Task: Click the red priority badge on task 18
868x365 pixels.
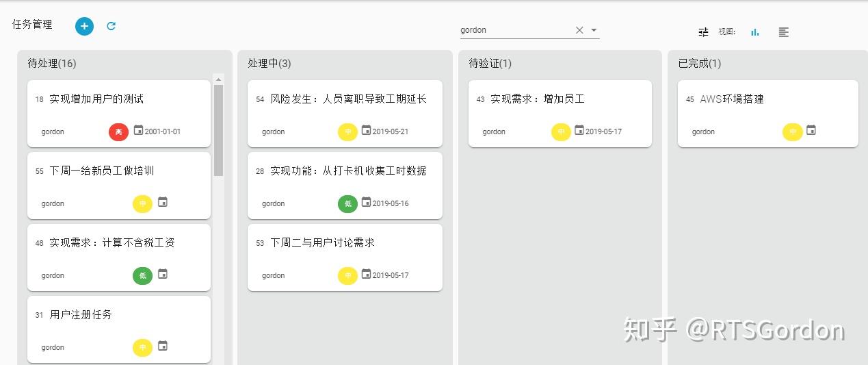Action: (x=118, y=131)
